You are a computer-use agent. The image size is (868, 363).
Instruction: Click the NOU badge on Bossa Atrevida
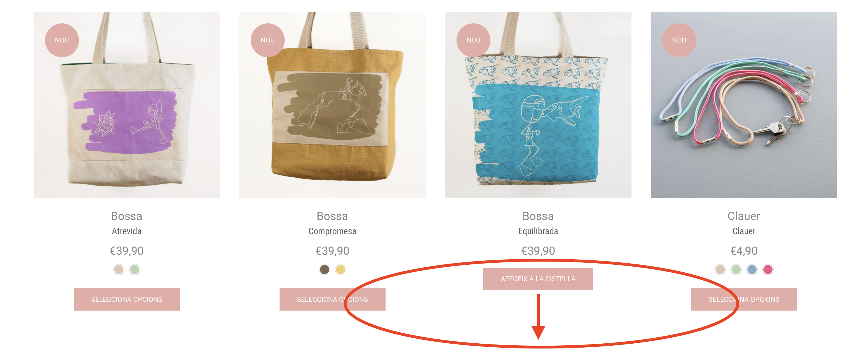coord(62,40)
